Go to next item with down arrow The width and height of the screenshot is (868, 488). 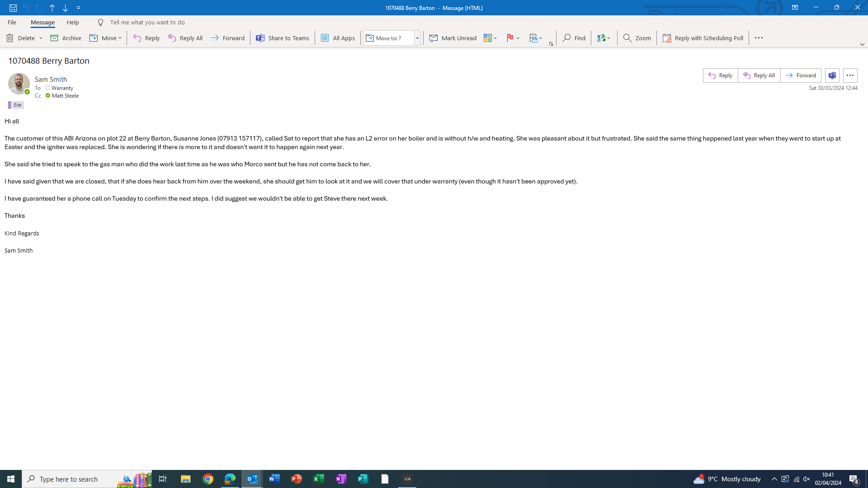(66, 8)
